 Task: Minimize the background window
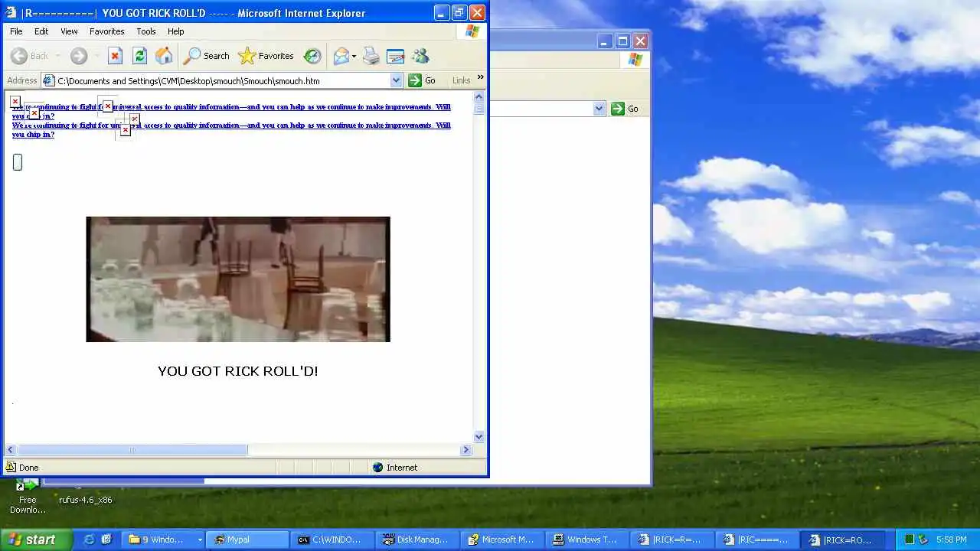tap(606, 41)
